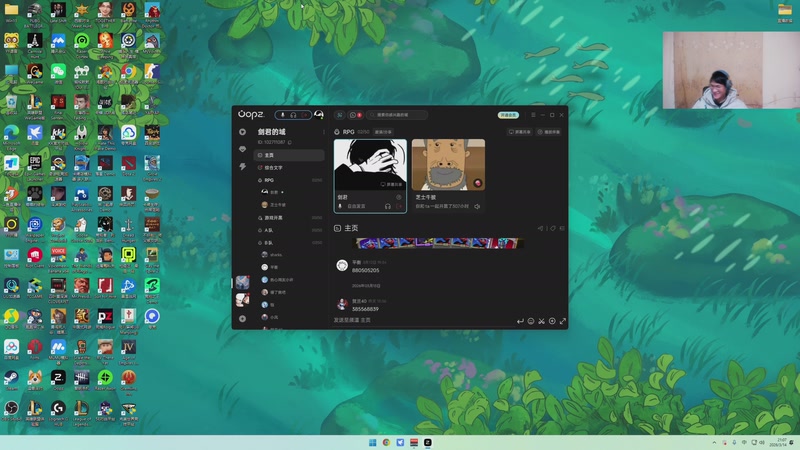Screen dimensions: 800x450
Task: Copy the server ID 102711087
Action: [290, 142]
